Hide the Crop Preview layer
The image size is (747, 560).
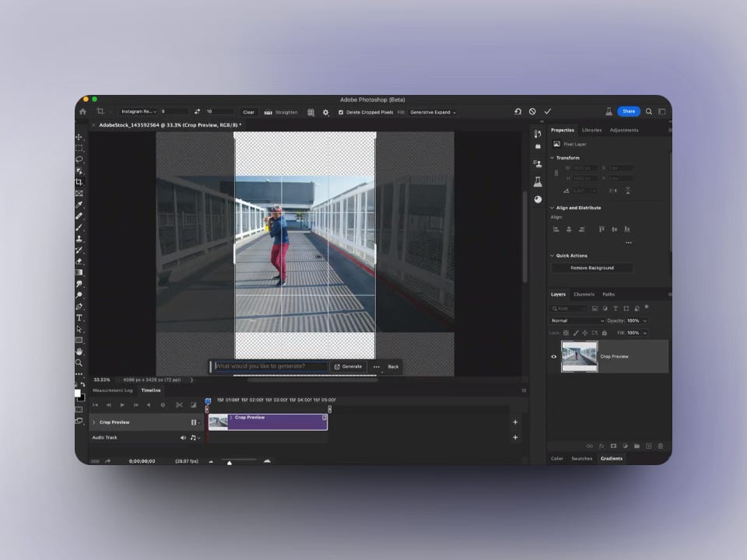point(554,356)
